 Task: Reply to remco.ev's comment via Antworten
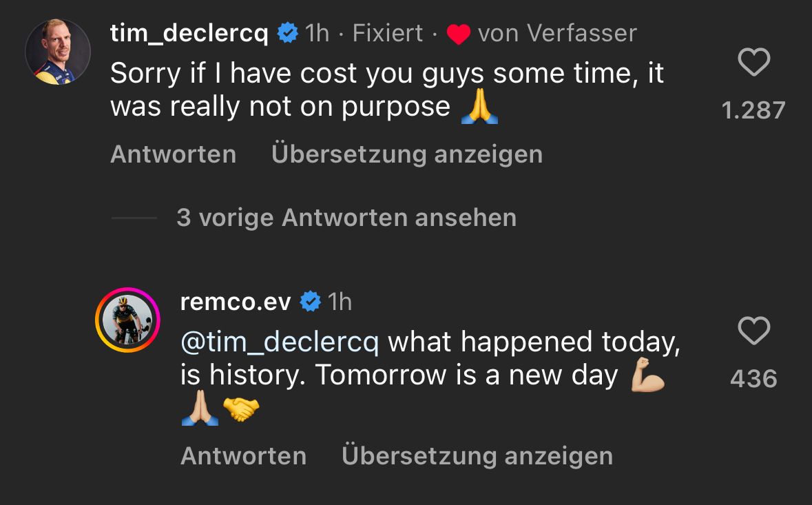(243, 456)
